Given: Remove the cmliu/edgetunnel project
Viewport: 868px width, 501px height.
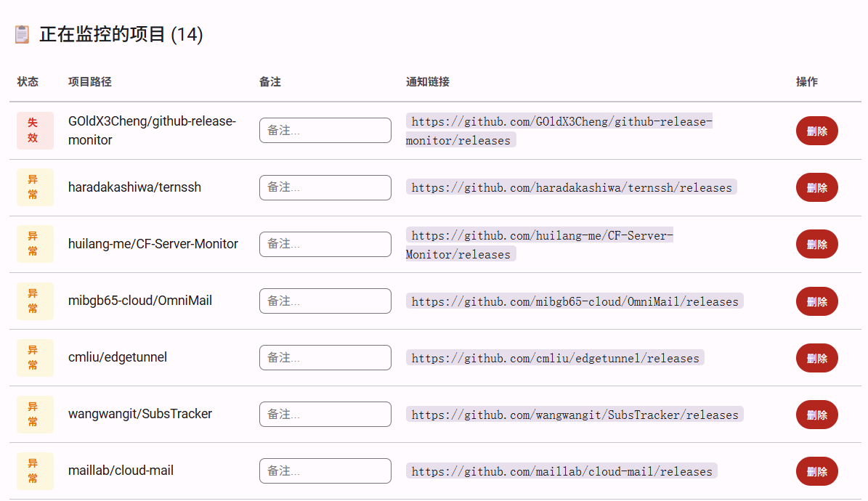Looking at the screenshot, I should (x=816, y=358).
